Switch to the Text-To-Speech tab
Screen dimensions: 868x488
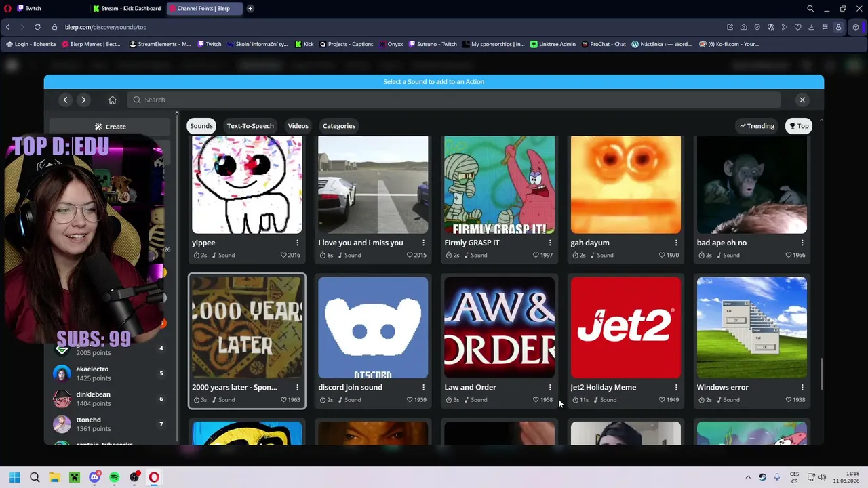tap(250, 126)
